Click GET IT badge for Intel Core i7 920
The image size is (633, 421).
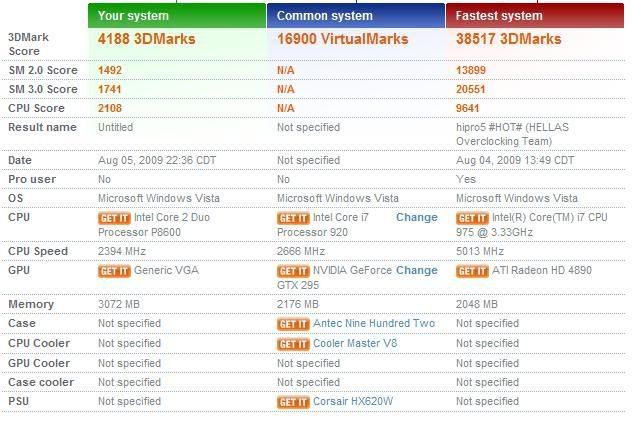tap(293, 218)
